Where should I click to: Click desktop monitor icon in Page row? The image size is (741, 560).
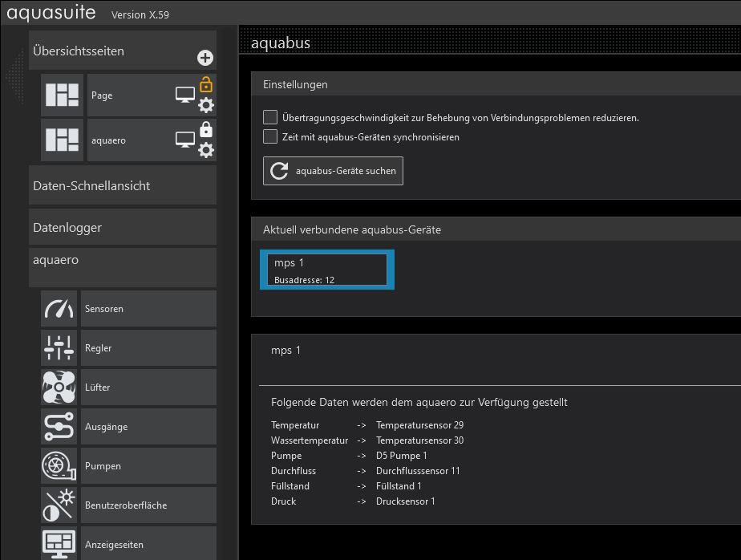click(184, 95)
